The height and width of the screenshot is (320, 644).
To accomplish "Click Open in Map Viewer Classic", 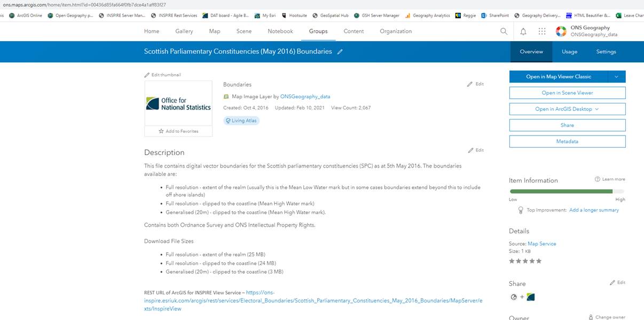I will [559, 77].
